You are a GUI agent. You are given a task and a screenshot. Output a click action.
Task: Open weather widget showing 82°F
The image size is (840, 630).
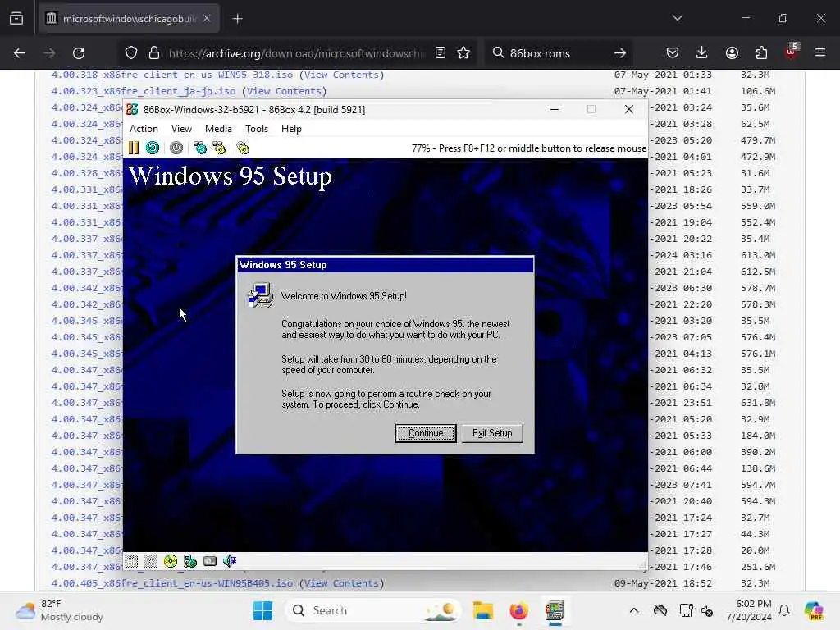tap(59, 610)
